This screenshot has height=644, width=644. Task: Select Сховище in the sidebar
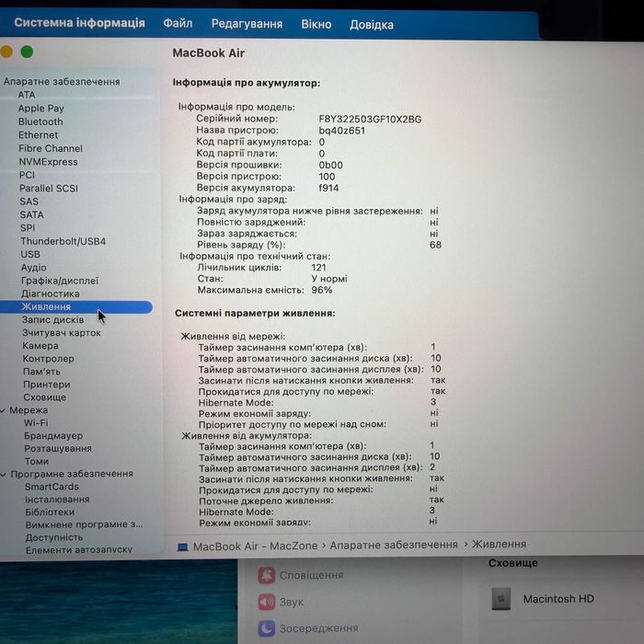pyautogui.click(x=44, y=397)
